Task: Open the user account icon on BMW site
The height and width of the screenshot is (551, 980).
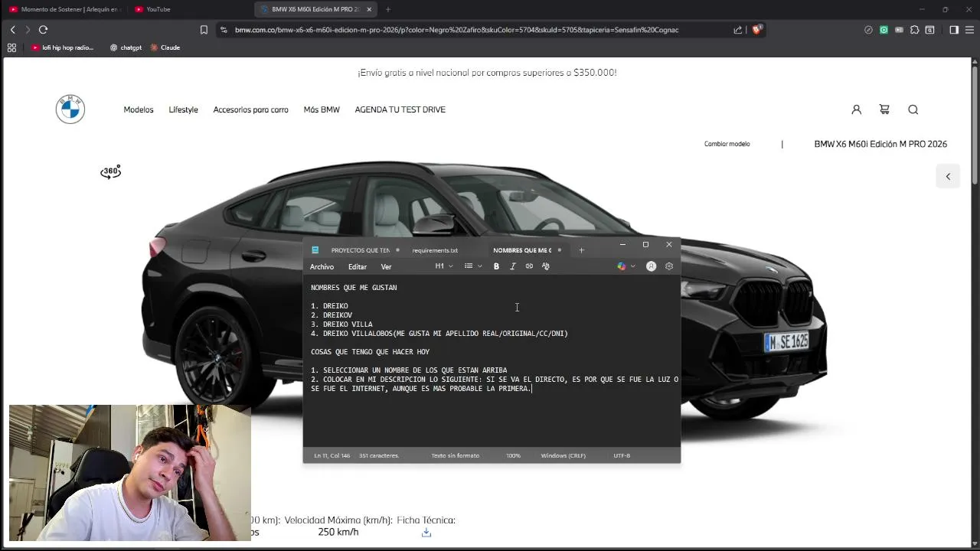Action: (x=856, y=109)
